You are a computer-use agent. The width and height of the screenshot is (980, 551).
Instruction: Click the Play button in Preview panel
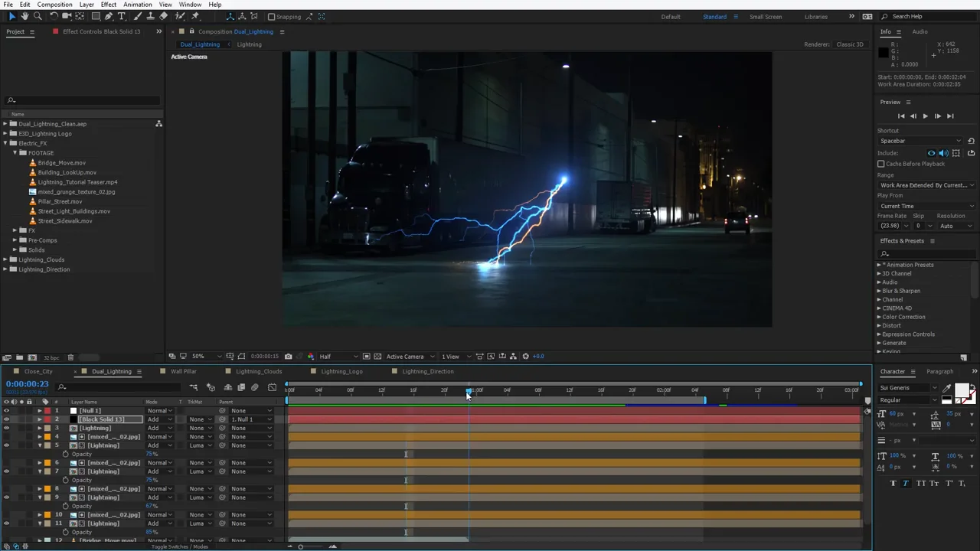tap(925, 116)
